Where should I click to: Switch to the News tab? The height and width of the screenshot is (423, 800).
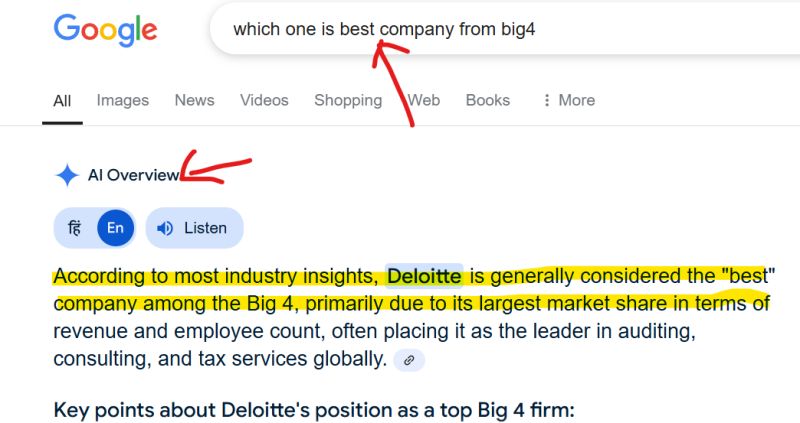[x=194, y=100]
